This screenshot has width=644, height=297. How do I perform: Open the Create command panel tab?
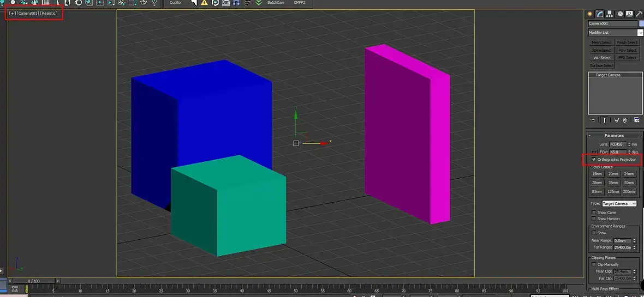point(590,14)
